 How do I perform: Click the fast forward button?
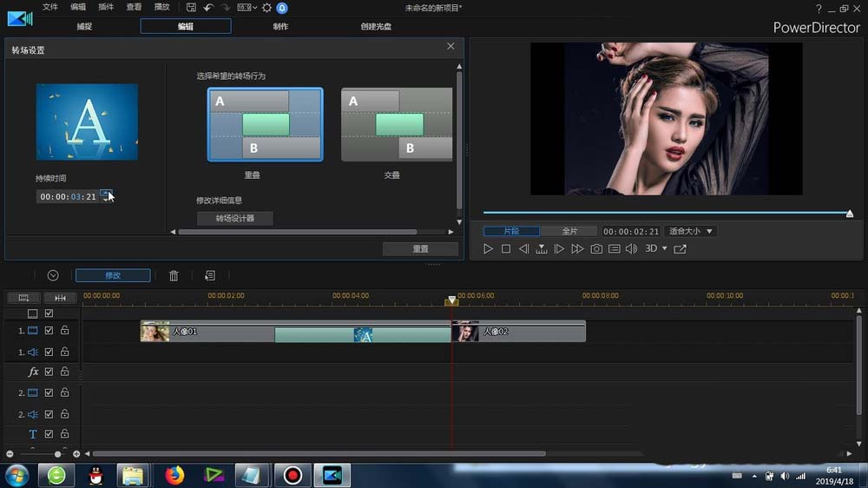click(x=577, y=248)
